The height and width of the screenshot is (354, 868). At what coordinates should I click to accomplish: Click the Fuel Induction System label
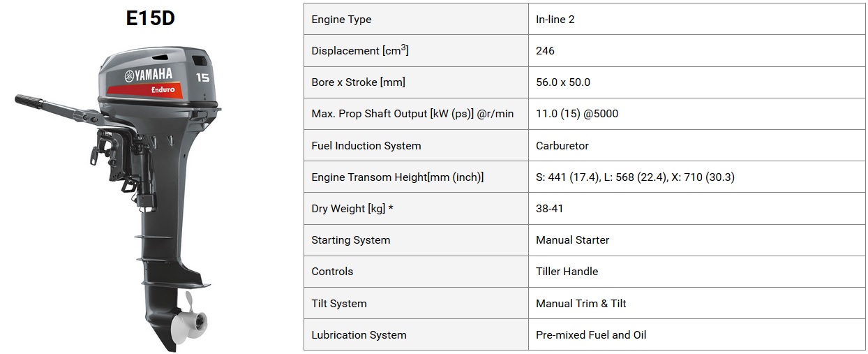point(366,146)
